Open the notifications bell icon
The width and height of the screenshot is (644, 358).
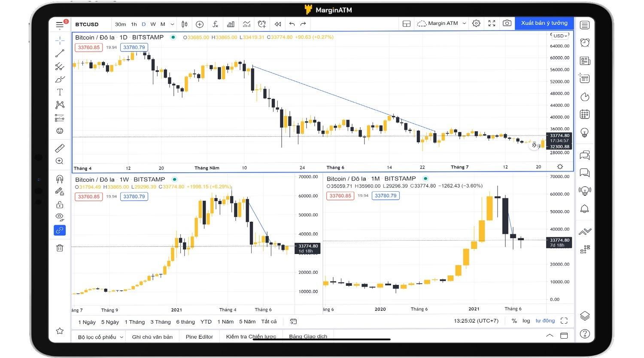tap(585, 209)
